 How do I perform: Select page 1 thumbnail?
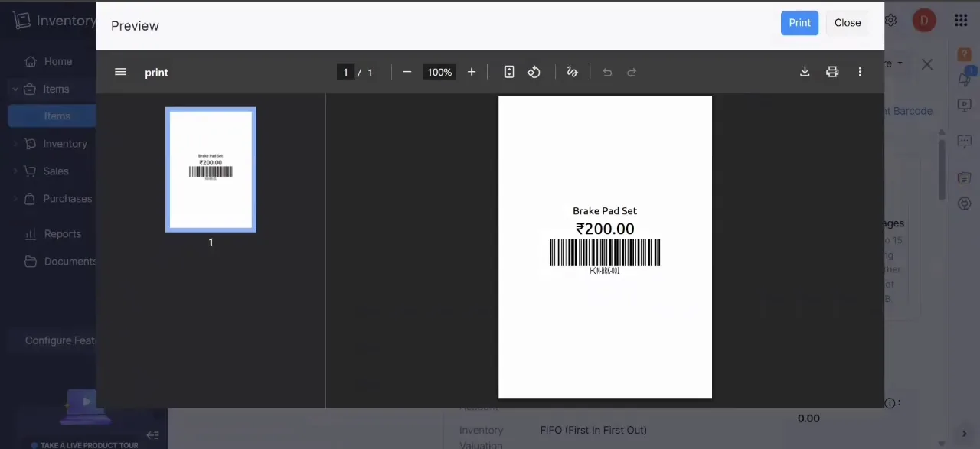pos(211,170)
